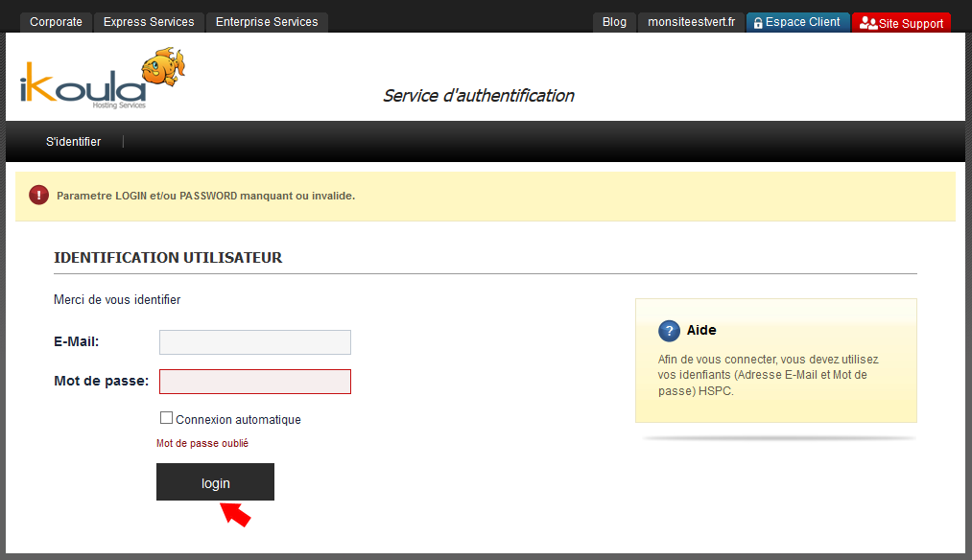Go to the Blog link

[614, 22]
